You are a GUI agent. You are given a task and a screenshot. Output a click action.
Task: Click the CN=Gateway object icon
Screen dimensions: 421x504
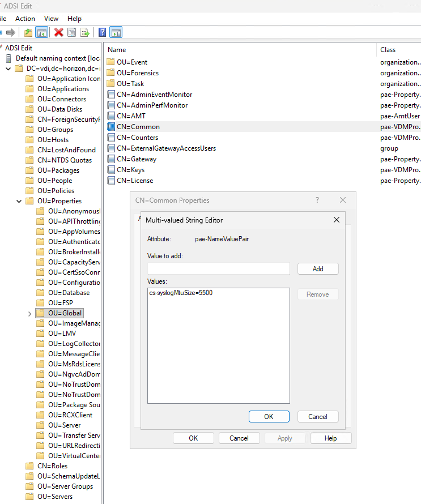111,159
